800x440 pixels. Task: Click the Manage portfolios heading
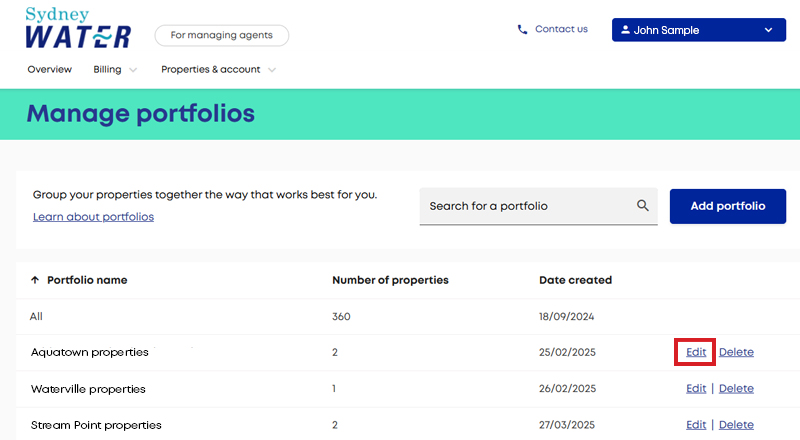pyautogui.click(x=141, y=114)
